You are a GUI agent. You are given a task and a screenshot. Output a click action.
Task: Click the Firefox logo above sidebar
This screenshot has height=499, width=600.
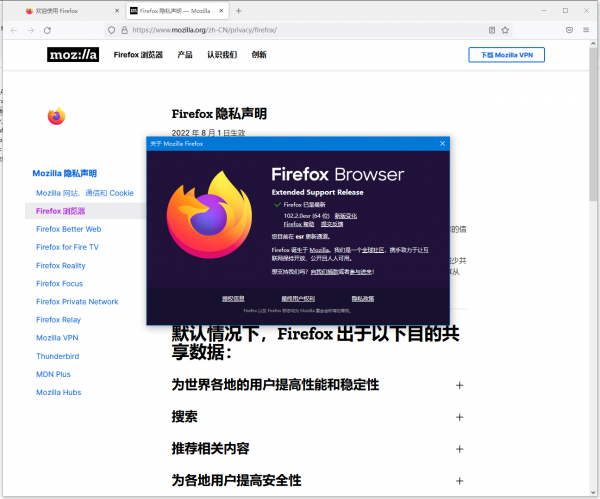[57, 116]
